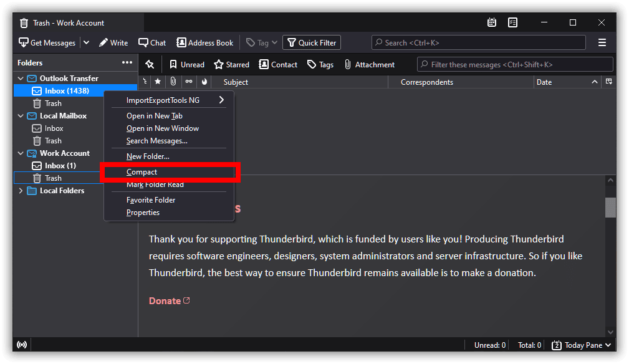
Task: Toggle the Starred quick filter
Action: (231, 64)
